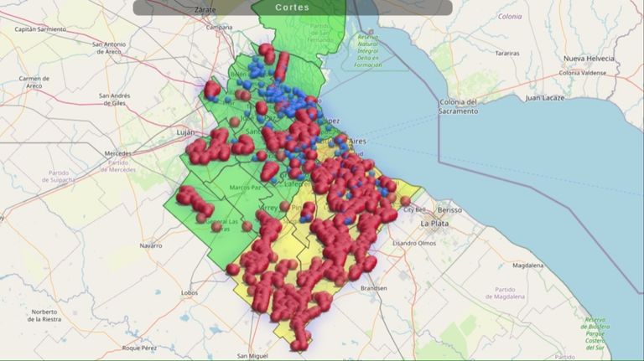Click the San Andrés de Giles label
This screenshot has width=644, height=361.
tap(115, 100)
